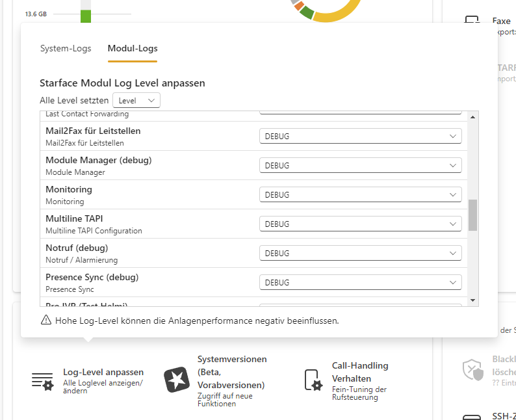This screenshot has height=420, width=516.
Task: Open log level dropdown for Monitoring
Action: click(360, 194)
